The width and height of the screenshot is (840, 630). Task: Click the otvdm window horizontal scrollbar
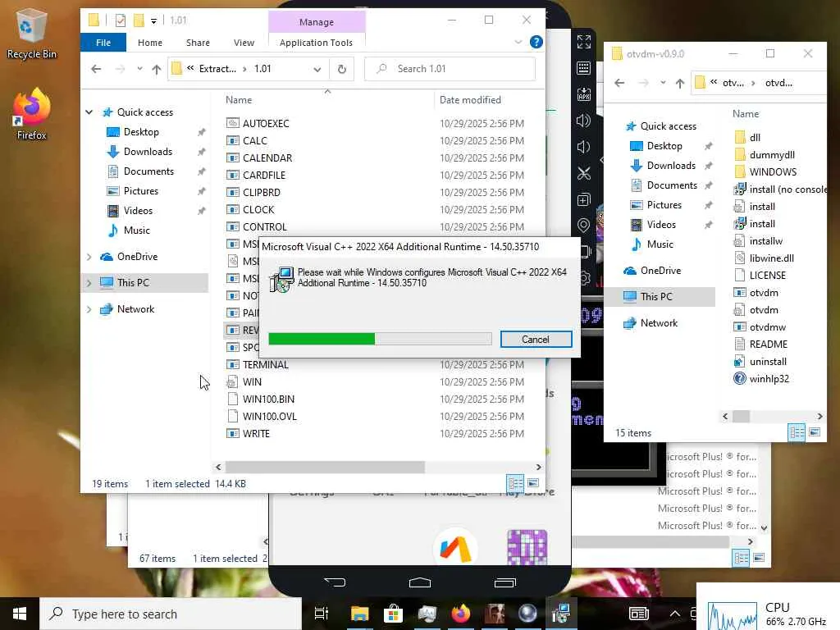742,416
